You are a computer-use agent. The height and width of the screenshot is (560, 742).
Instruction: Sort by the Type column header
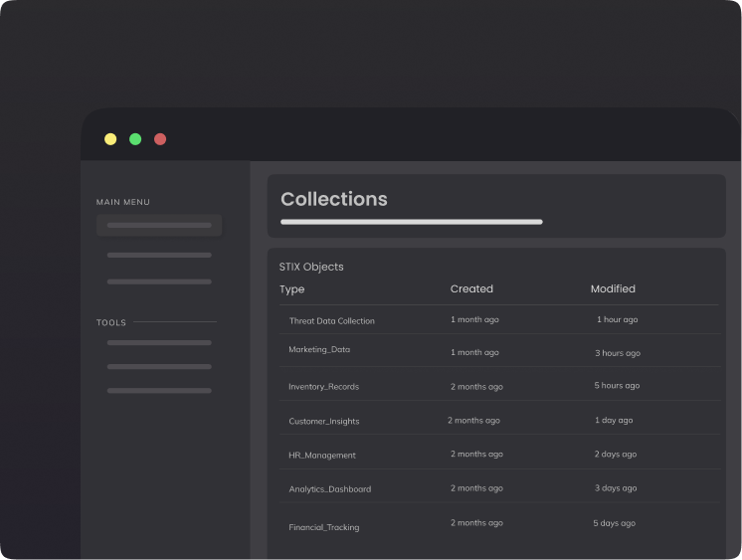292,289
